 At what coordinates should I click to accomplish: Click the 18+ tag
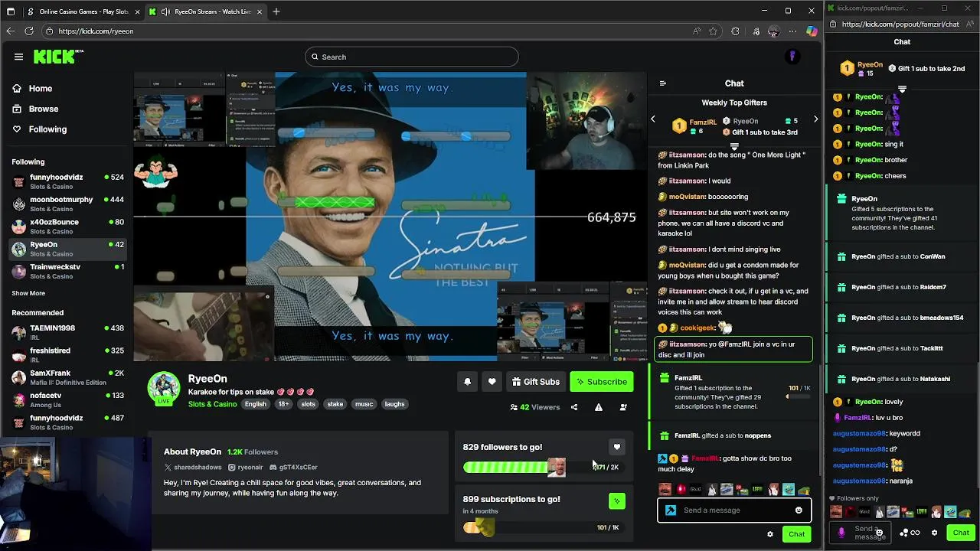pyautogui.click(x=283, y=404)
